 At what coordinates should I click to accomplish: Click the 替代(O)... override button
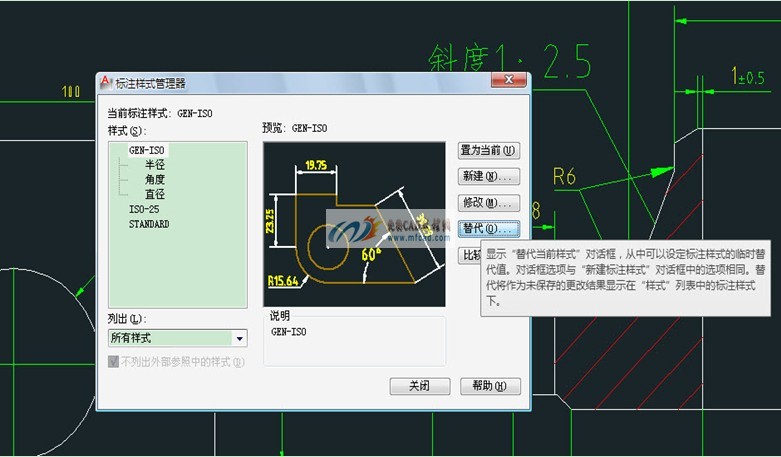(x=489, y=228)
